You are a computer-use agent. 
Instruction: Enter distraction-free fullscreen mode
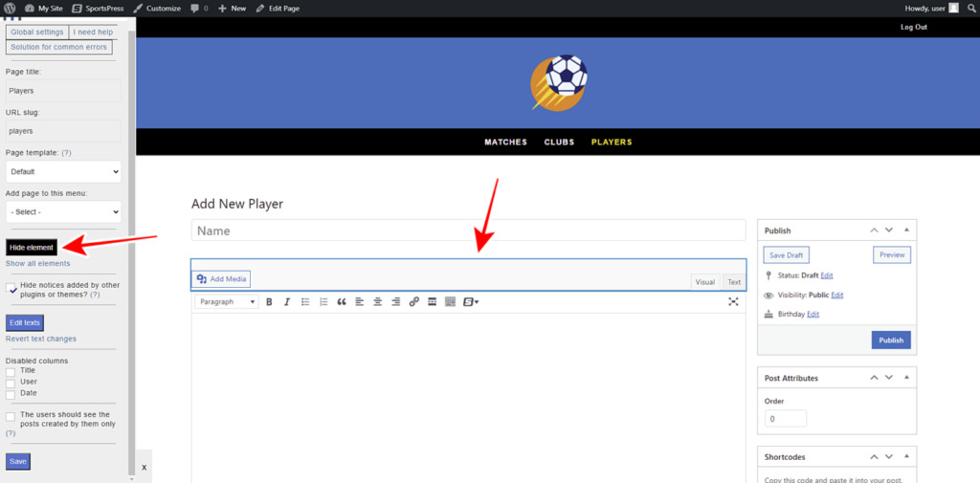[733, 302]
